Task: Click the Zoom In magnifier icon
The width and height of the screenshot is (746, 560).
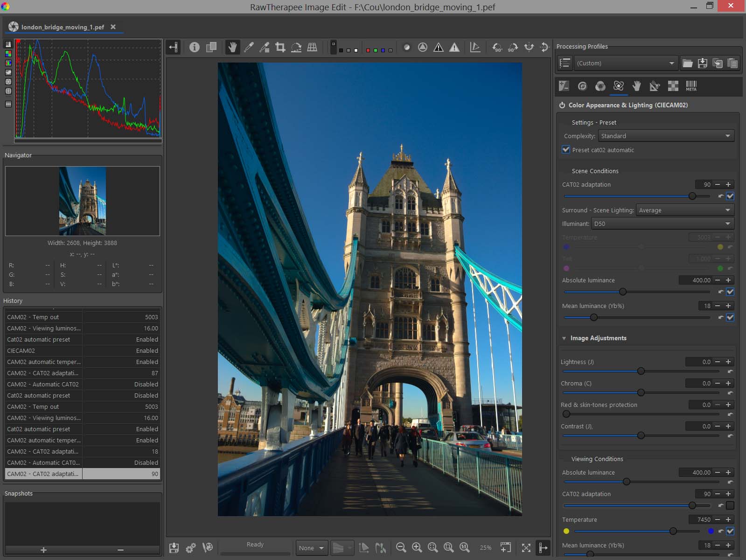Action: (417, 547)
